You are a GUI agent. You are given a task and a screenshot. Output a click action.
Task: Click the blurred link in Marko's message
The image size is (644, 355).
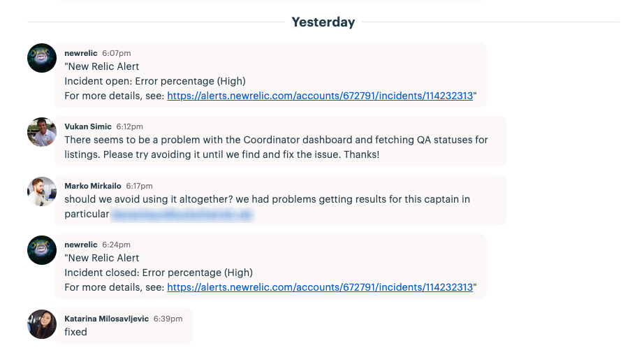(182, 214)
